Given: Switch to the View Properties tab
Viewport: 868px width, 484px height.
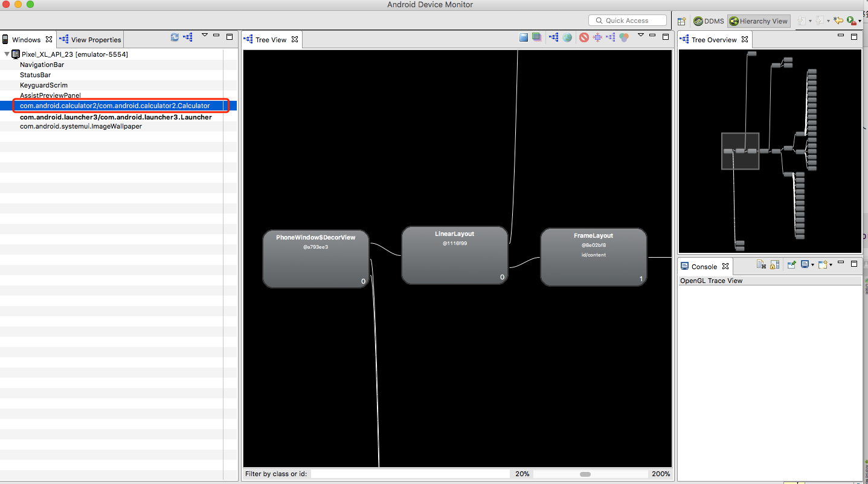Looking at the screenshot, I should (x=91, y=40).
